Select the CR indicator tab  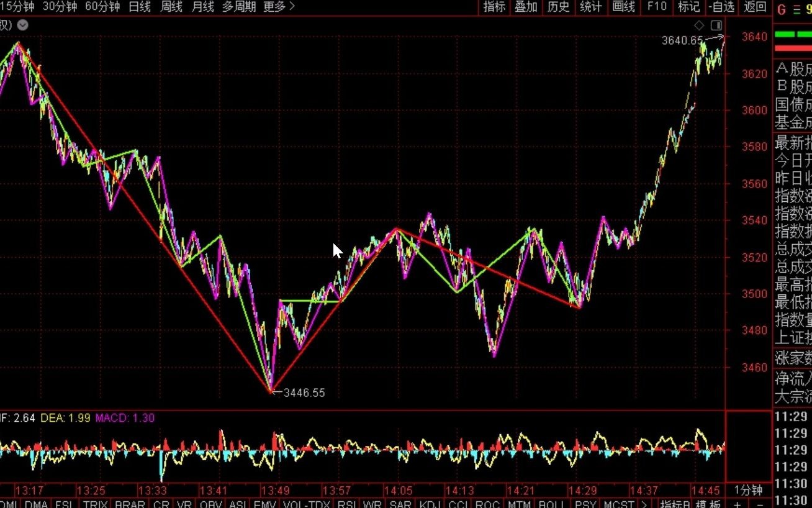[161, 504]
